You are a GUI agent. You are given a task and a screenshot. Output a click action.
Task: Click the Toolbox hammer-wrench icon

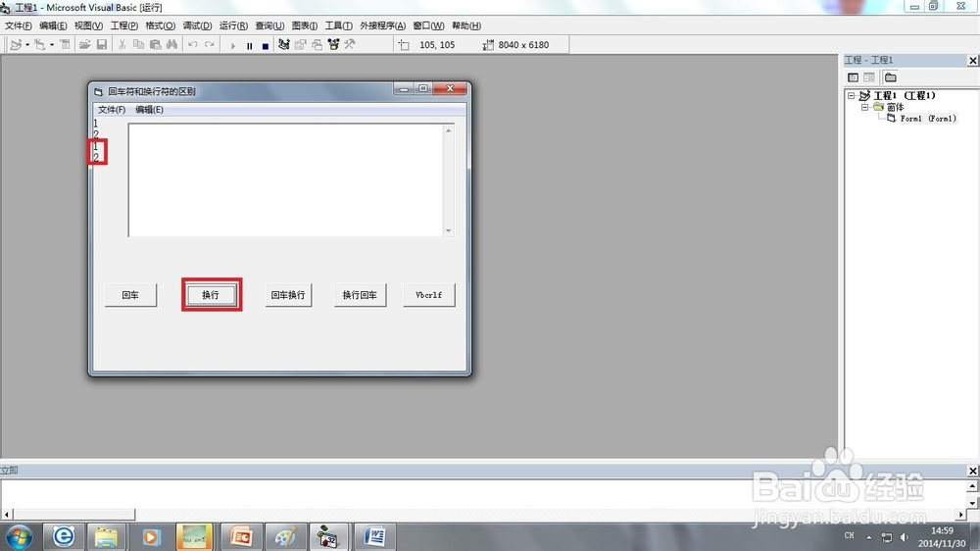(x=350, y=44)
